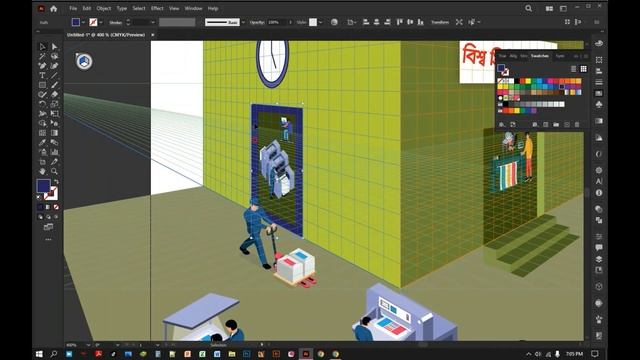The height and width of the screenshot is (360, 640).
Task: Select the Zoom tool
Action: click(54, 171)
